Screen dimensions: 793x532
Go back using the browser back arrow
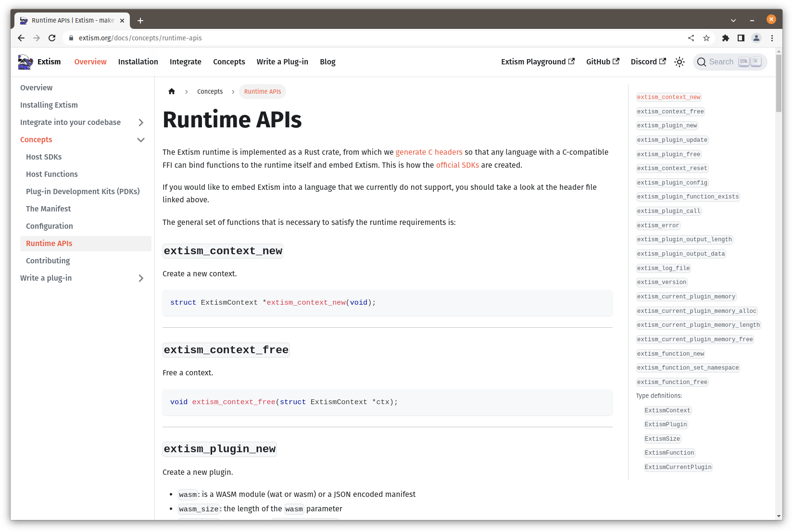point(21,38)
